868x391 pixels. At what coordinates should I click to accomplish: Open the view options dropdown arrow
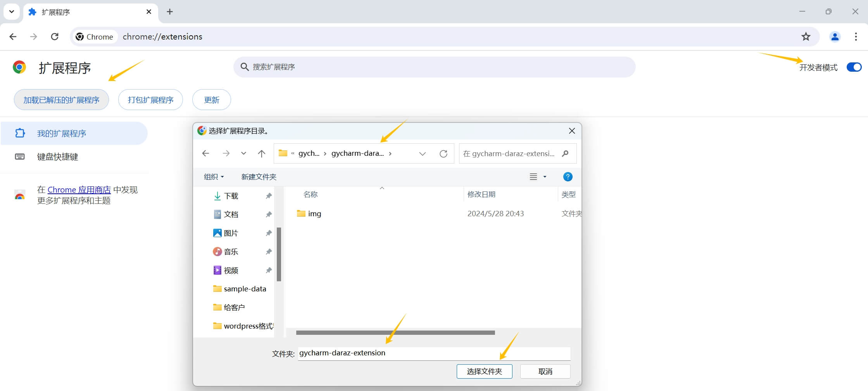coord(545,177)
